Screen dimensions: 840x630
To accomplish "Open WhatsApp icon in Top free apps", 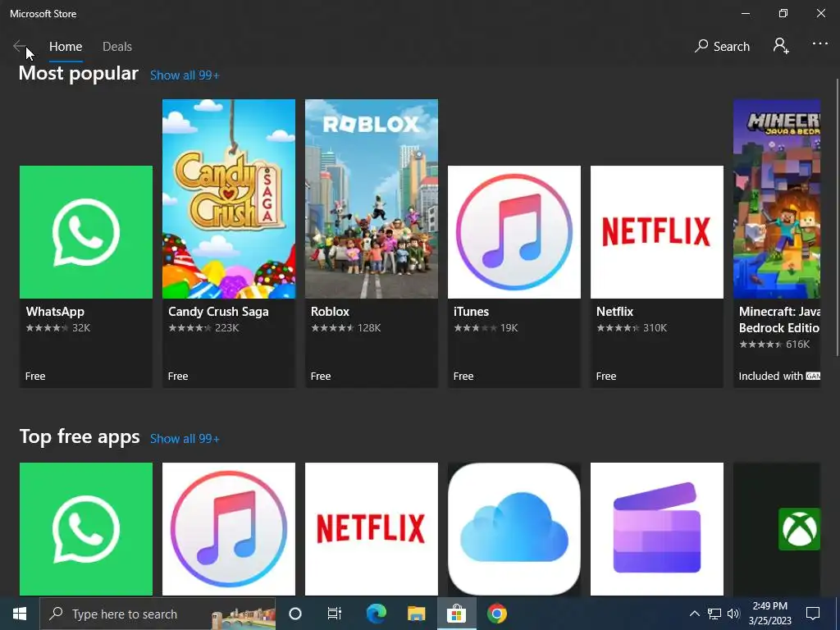I will coord(85,529).
